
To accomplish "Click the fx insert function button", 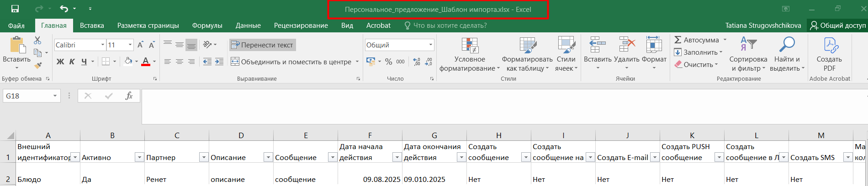I will click(x=129, y=96).
